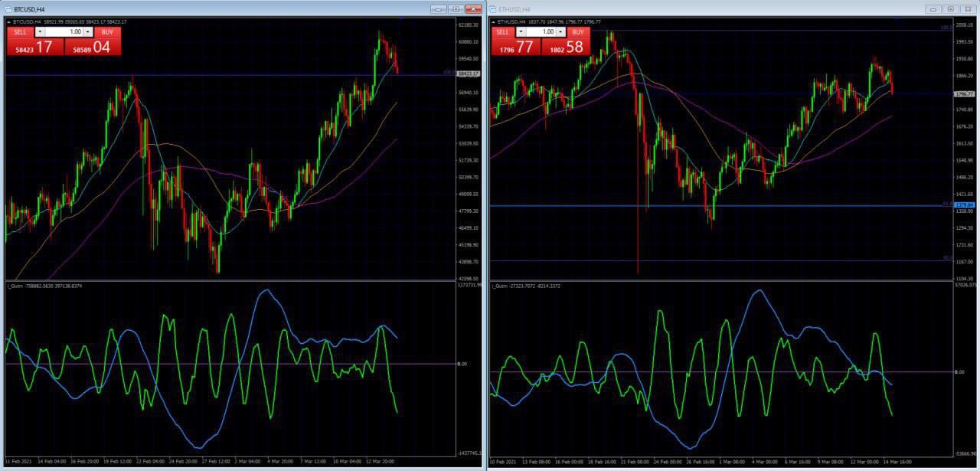980x471 pixels.
Task: Click the 10 Feb 2021 date label in ETHUSD
Action: pyautogui.click(x=503, y=462)
